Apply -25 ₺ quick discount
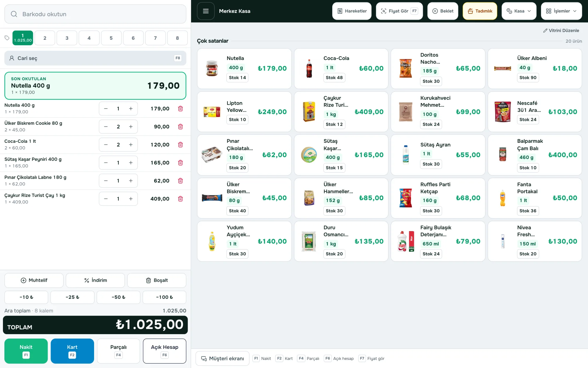The image size is (588, 368). pos(72,297)
